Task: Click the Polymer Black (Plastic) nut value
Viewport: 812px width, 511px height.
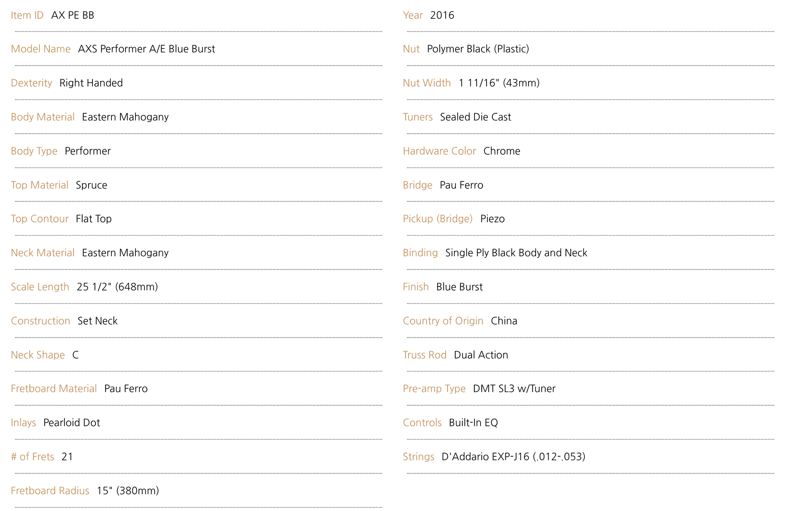Action: pyautogui.click(x=478, y=49)
